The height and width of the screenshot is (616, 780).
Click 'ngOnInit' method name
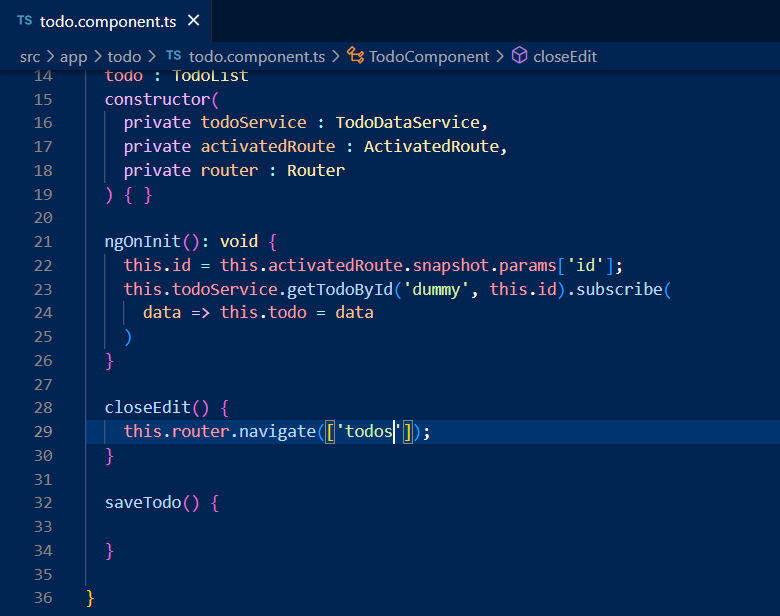[143, 242]
